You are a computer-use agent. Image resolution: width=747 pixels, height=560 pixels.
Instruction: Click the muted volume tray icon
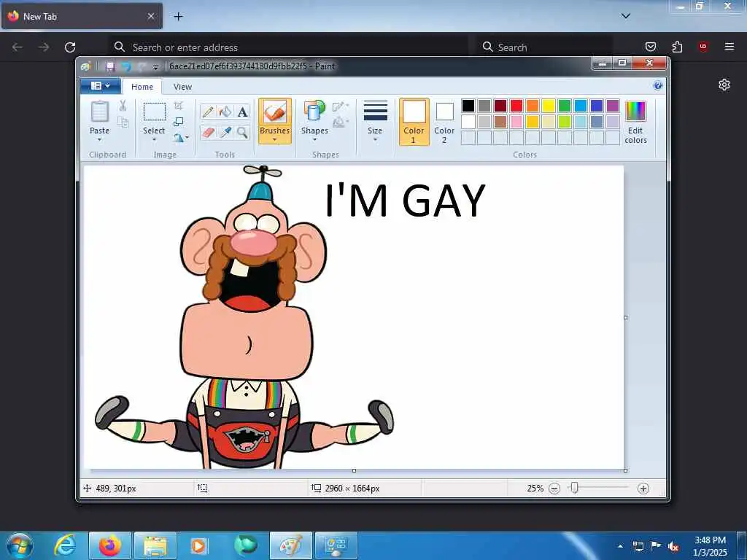pyautogui.click(x=673, y=546)
